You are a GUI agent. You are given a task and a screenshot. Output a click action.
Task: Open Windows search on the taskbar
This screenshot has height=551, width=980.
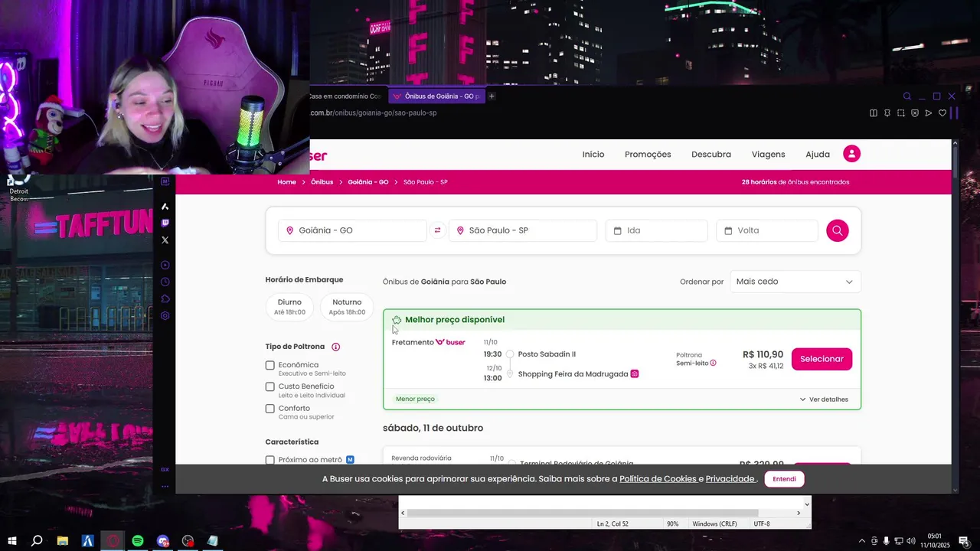[x=37, y=541]
